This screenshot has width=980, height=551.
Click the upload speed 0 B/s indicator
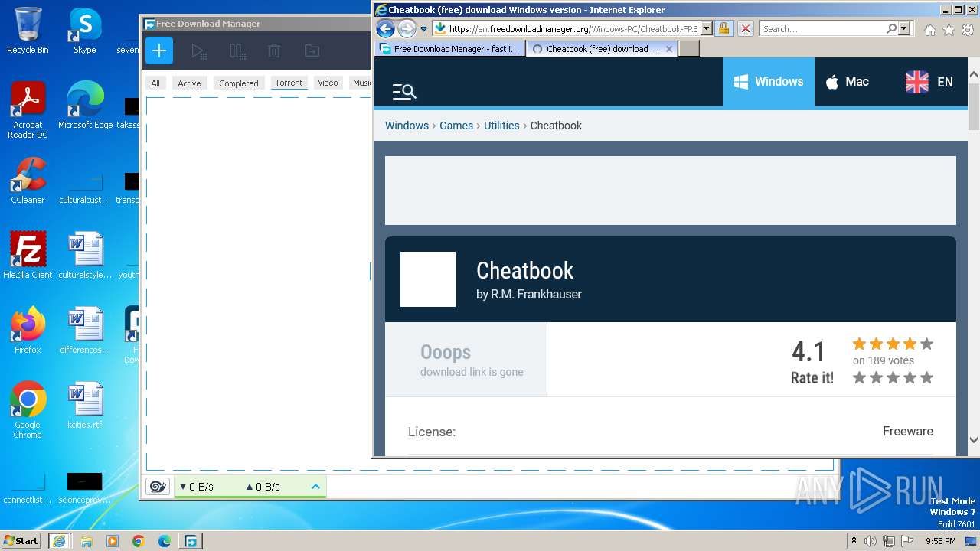pos(263,487)
